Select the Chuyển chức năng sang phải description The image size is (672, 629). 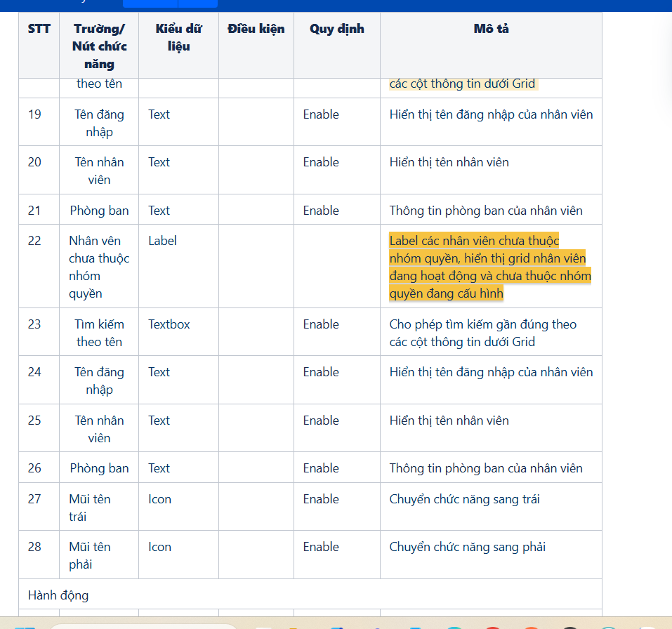coord(467,547)
